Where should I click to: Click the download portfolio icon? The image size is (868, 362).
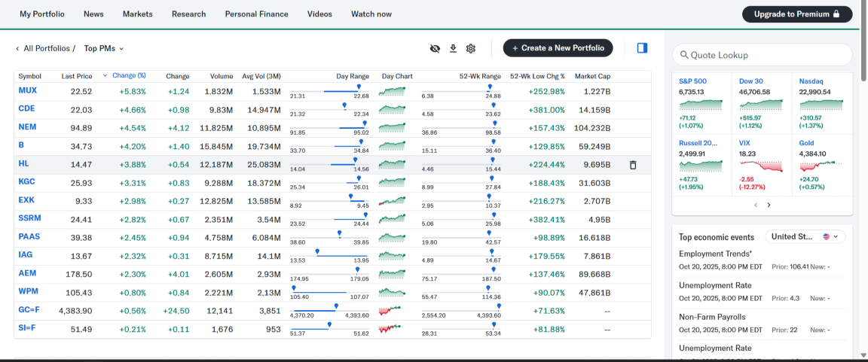[453, 48]
